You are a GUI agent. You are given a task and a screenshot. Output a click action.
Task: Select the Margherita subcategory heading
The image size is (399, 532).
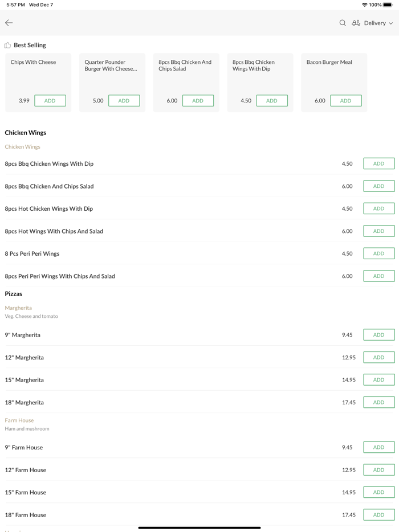(18, 308)
